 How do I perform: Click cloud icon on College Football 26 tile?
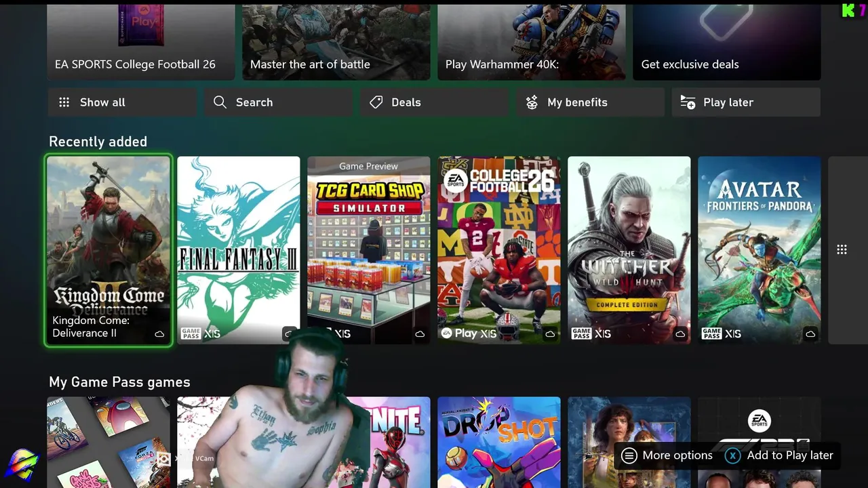pyautogui.click(x=550, y=333)
